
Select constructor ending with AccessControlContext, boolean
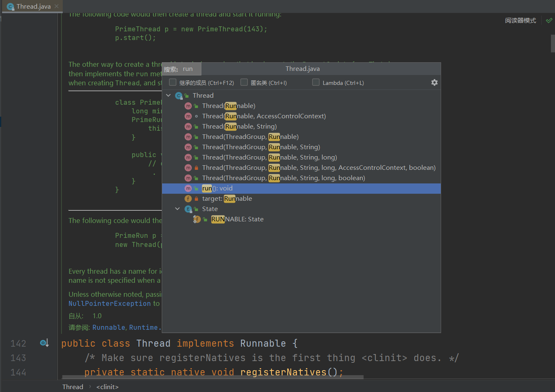301,167
